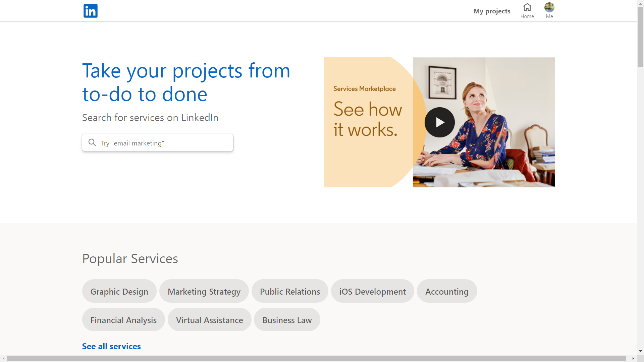Focus the services search field

(x=158, y=142)
